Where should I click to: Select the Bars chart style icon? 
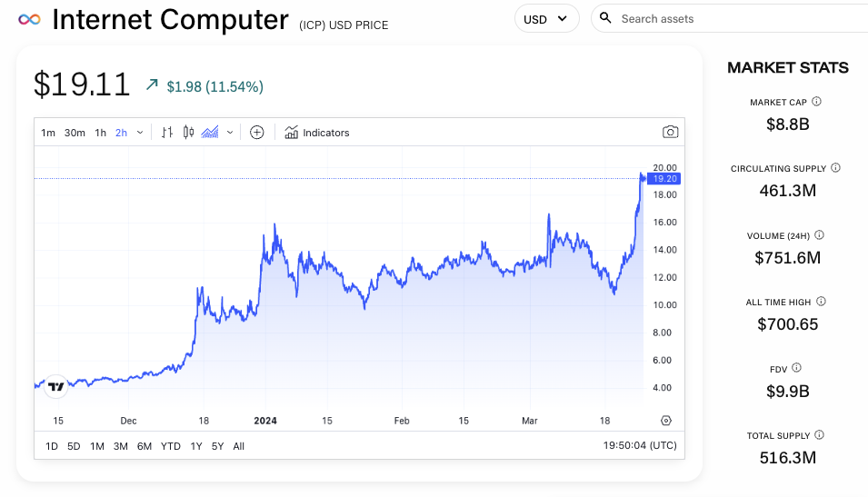click(x=166, y=133)
